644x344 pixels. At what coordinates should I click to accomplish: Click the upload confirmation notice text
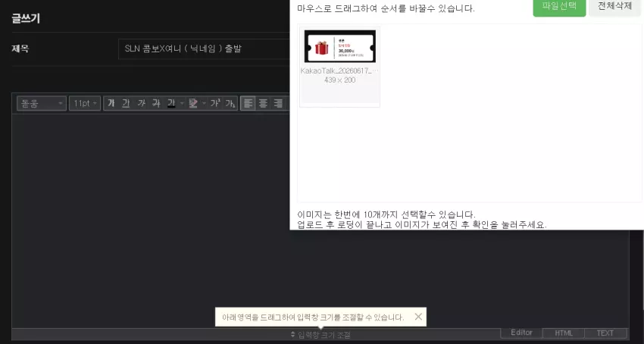click(x=422, y=225)
